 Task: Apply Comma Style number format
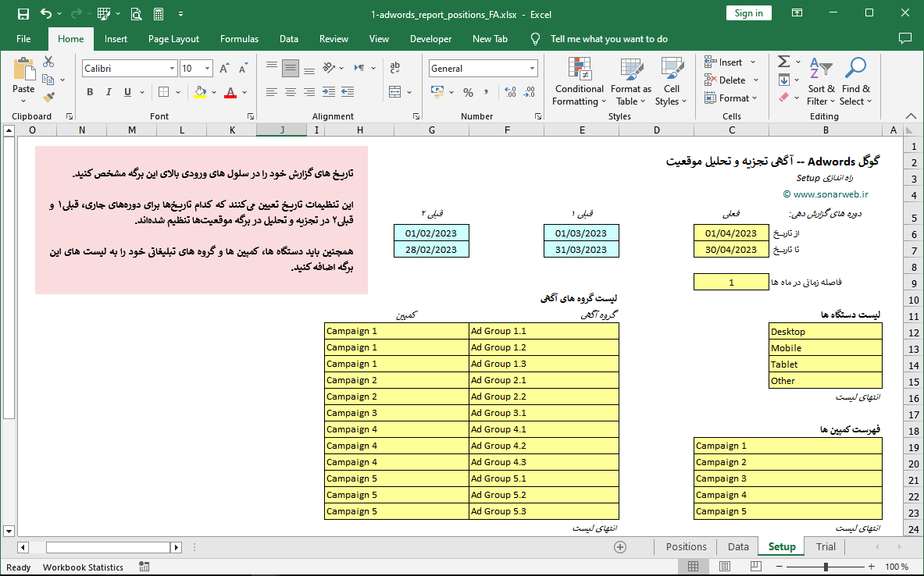coord(486,92)
